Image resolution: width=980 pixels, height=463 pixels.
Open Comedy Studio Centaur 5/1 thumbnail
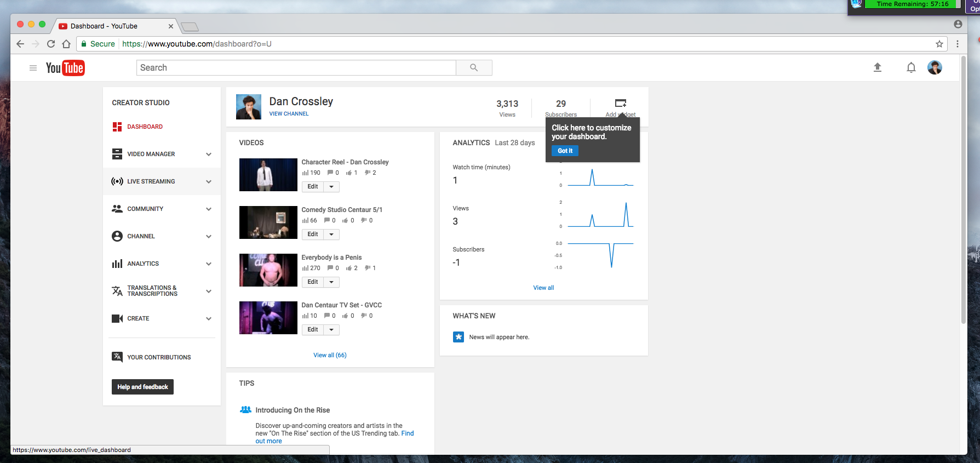tap(268, 222)
